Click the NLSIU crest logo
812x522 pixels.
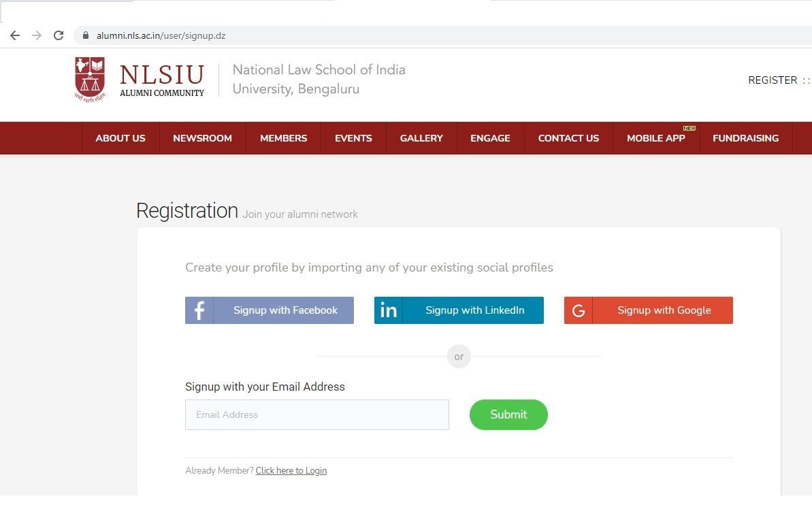point(90,79)
